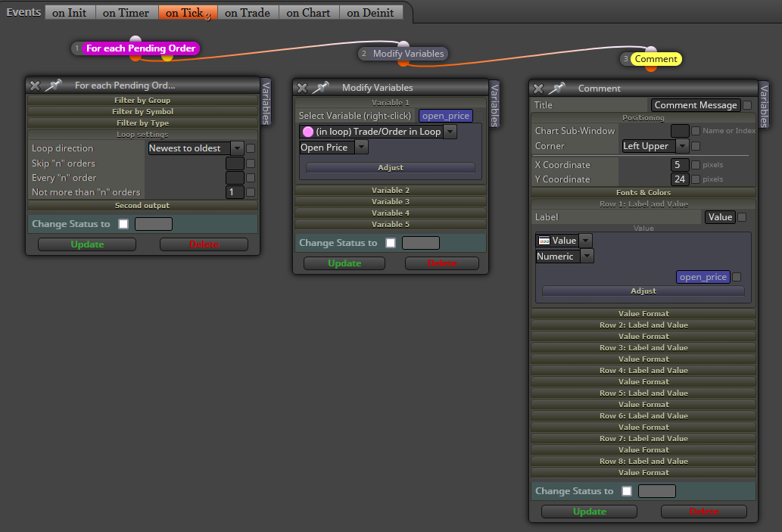The width and height of the screenshot is (782, 532).
Task: Expand the Filter by Symbol section
Action: click(142, 112)
